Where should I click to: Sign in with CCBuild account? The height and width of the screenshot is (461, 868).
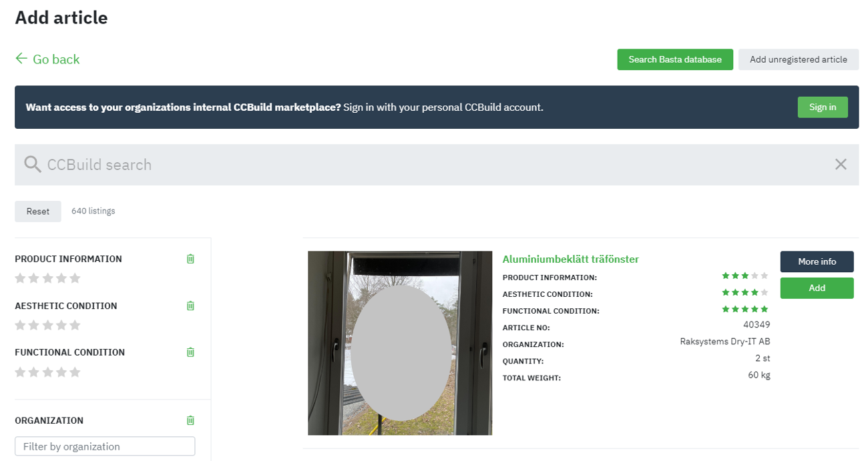click(x=823, y=107)
